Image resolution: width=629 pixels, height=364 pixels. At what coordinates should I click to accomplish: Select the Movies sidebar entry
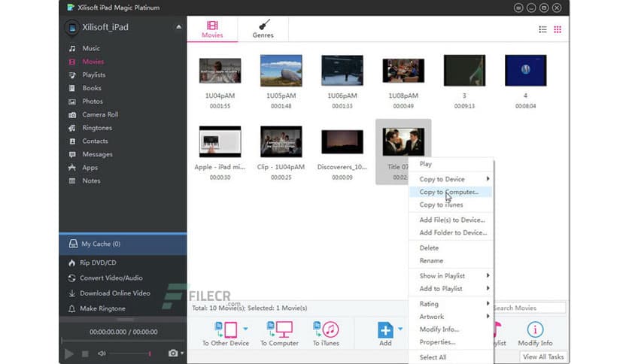93,62
